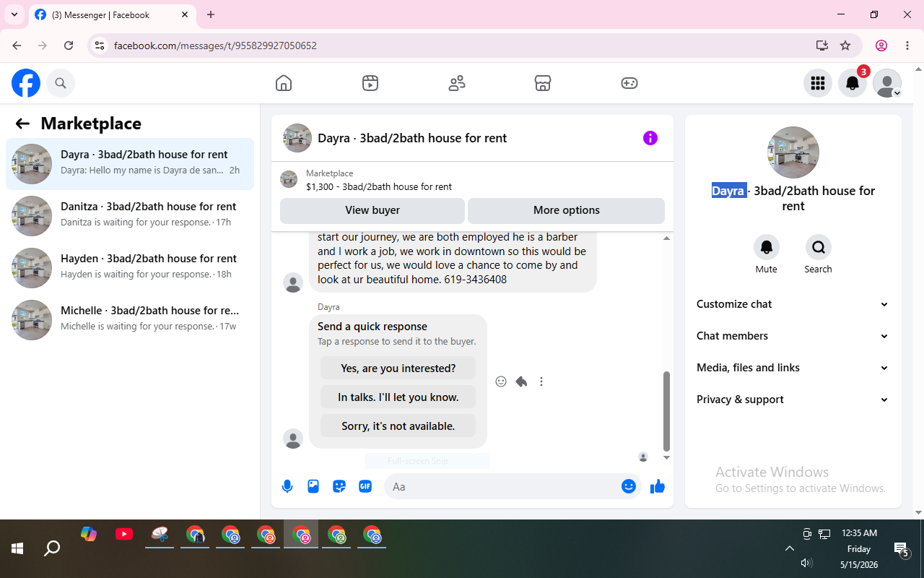924x578 pixels.
Task: Expand Customize chat section
Action: (x=793, y=304)
